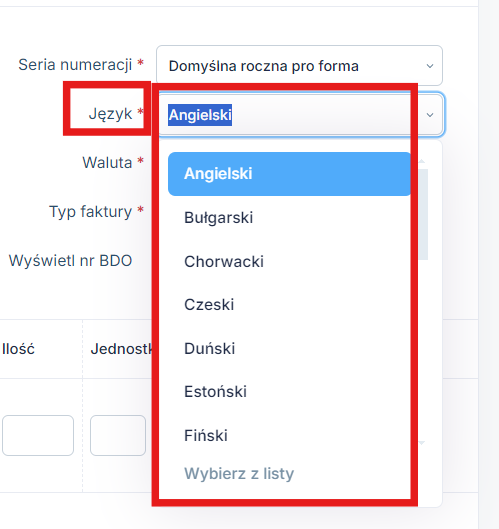
Task: Open the Domyślna roczna pro forma dropdown
Action: point(299,65)
